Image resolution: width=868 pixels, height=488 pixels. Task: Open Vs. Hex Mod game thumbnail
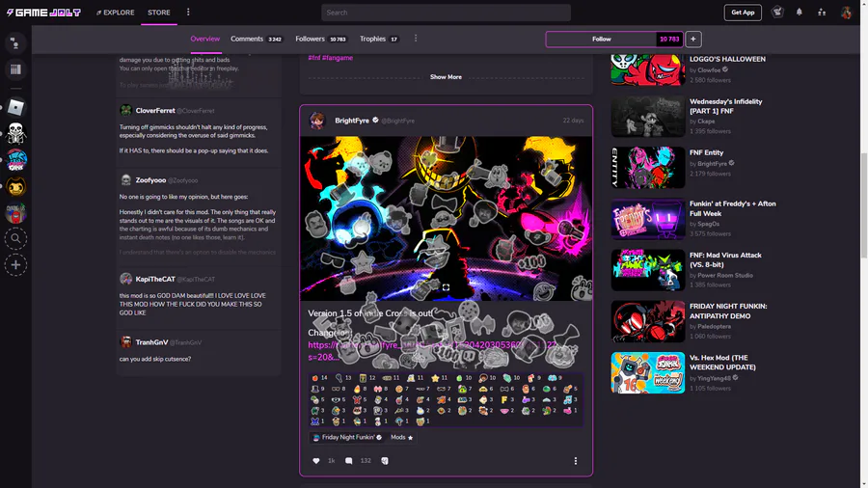[x=648, y=372]
